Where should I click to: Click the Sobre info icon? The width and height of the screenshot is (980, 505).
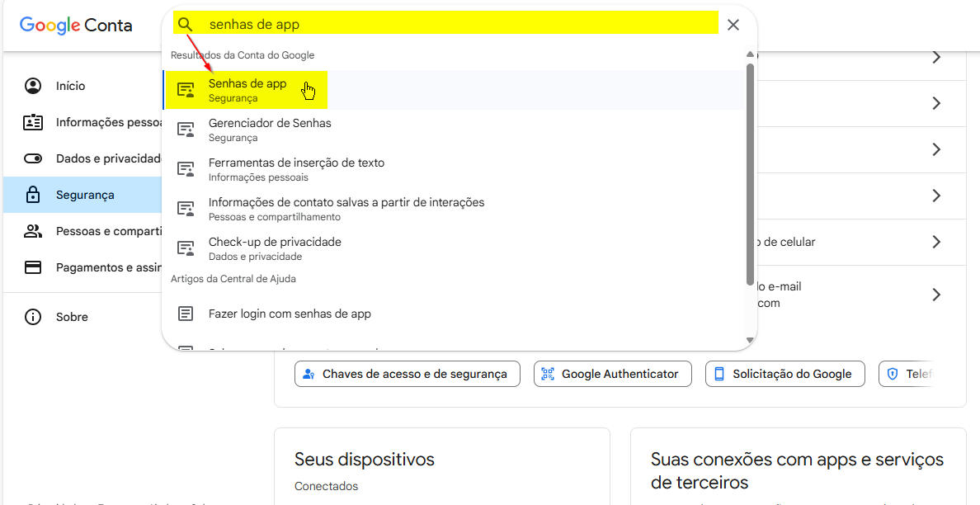click(32, 317)
